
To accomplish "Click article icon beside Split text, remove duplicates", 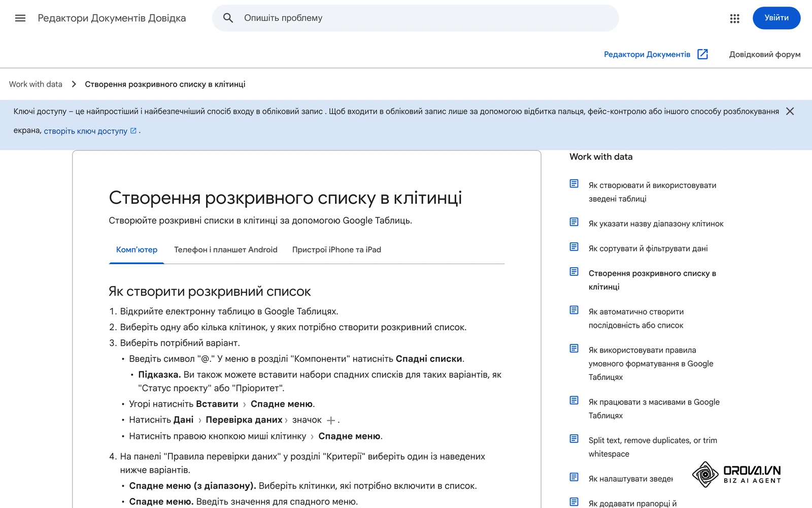I will point(574,439).
